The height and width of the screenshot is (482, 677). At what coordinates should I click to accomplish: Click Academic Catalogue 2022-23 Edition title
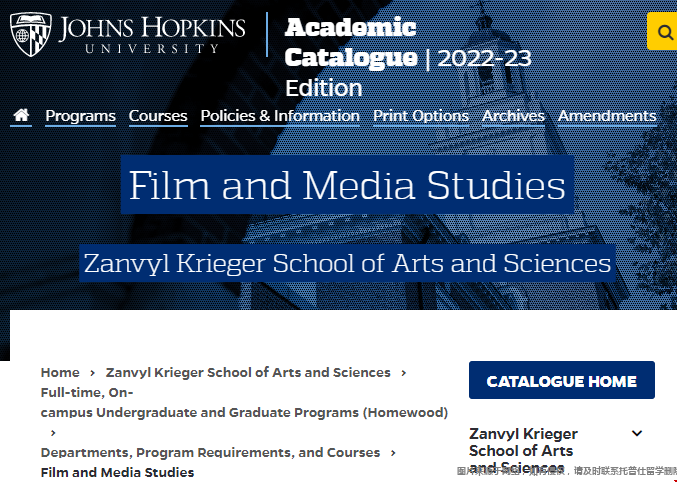point(408,57)
